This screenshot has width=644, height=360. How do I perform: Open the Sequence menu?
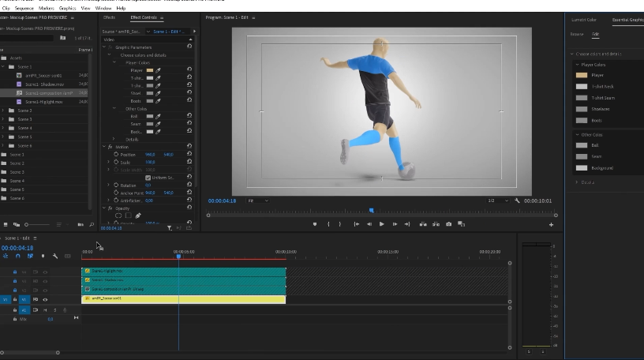coord(24,8)
